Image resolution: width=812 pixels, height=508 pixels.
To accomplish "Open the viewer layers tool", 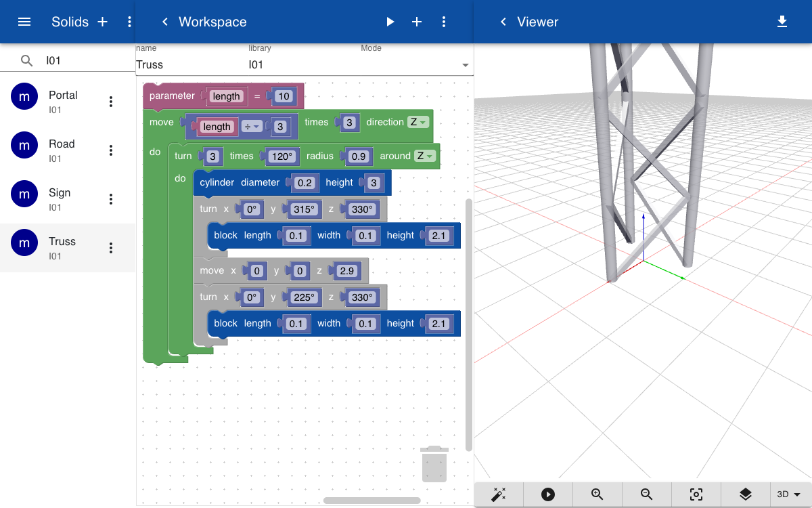I will [746, 494].
